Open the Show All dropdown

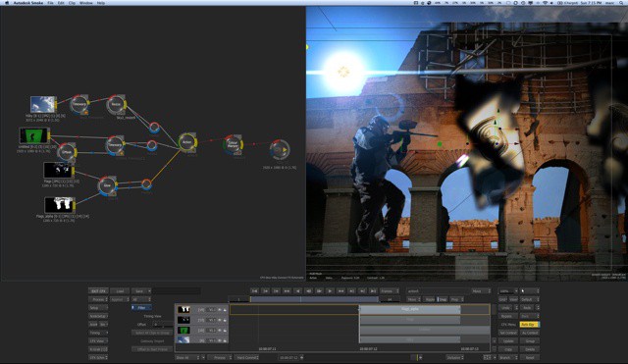[187, 357]
